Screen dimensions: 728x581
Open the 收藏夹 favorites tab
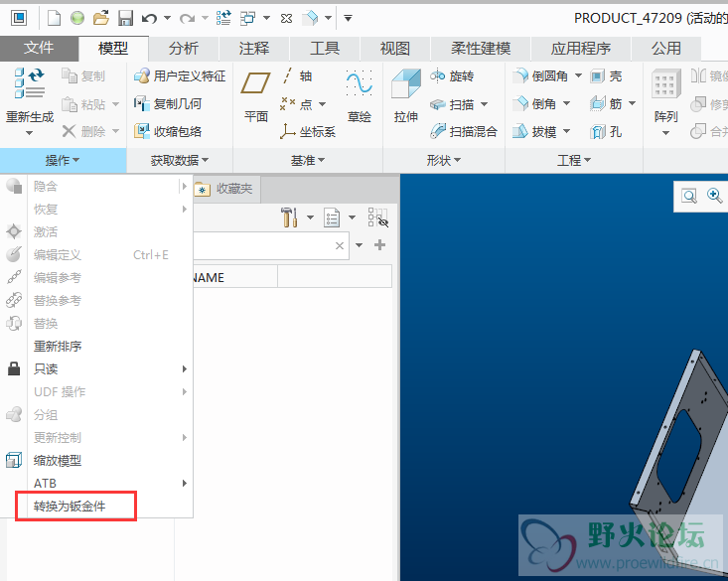(226, 189)
